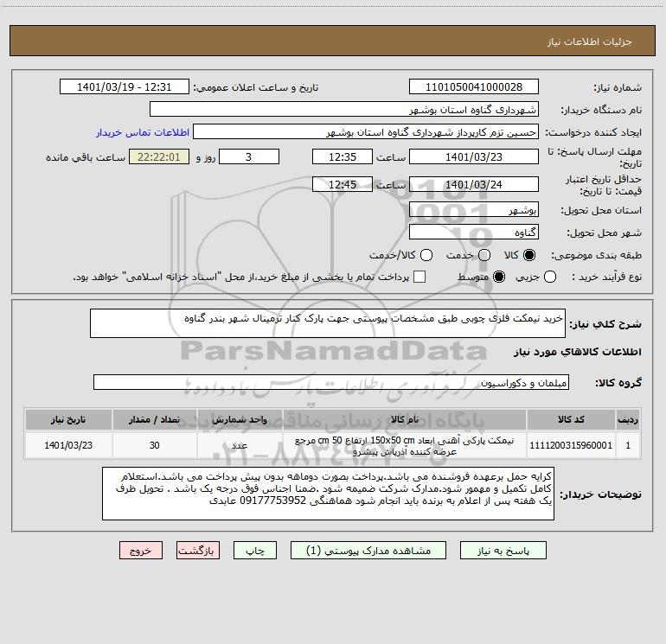Screen dimensions: 666x644
Task: Click the general need description text box
Action: (x=328, y=323)
